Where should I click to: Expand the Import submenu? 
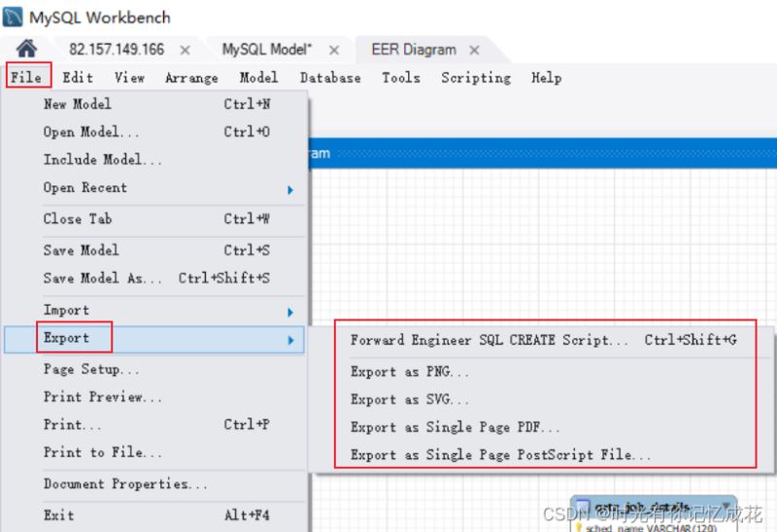(x=154, y=311)
